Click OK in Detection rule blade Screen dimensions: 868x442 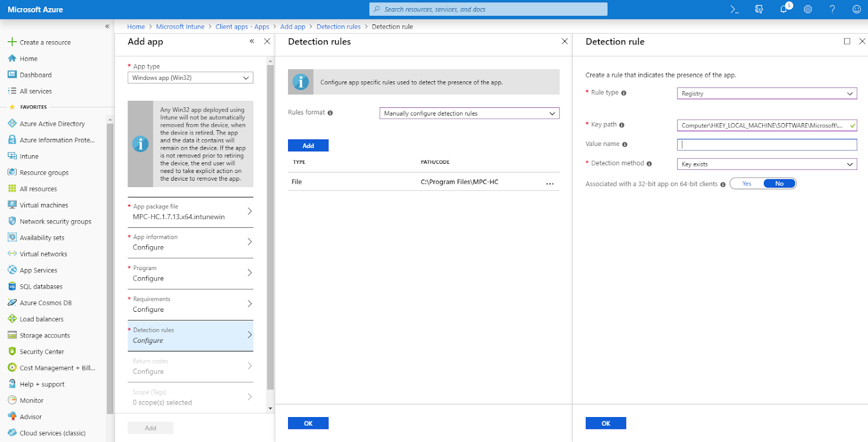pos(606,423)
